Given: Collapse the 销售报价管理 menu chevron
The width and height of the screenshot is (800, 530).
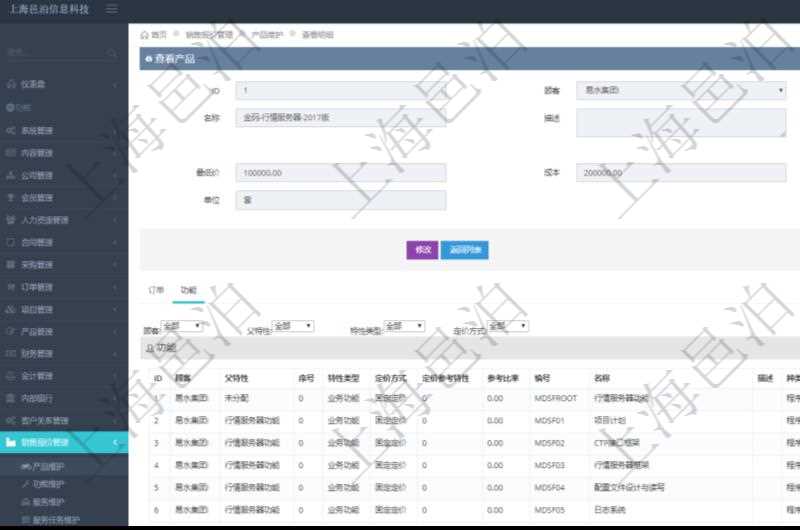Looking at the screenshot, I should pos(115,442).
